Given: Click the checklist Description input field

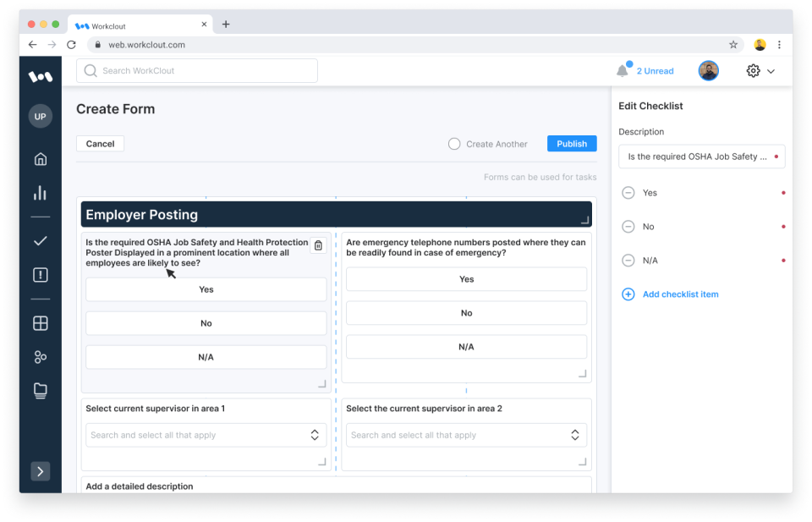Looking at the screenshot, I should 701,157.
